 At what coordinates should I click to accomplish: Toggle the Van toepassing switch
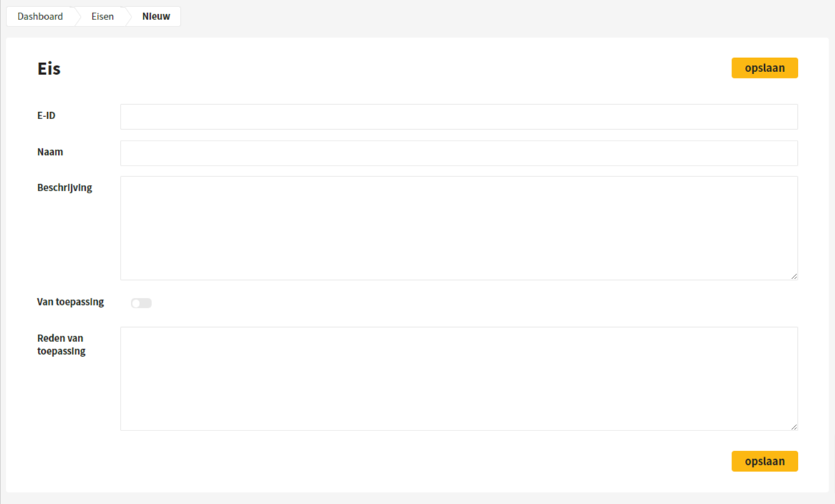(141, 303)
